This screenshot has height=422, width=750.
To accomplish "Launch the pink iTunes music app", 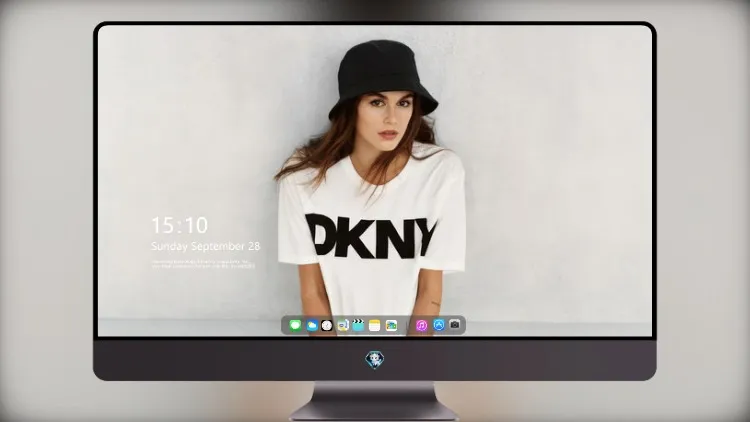I will click(x=421, y=325).
